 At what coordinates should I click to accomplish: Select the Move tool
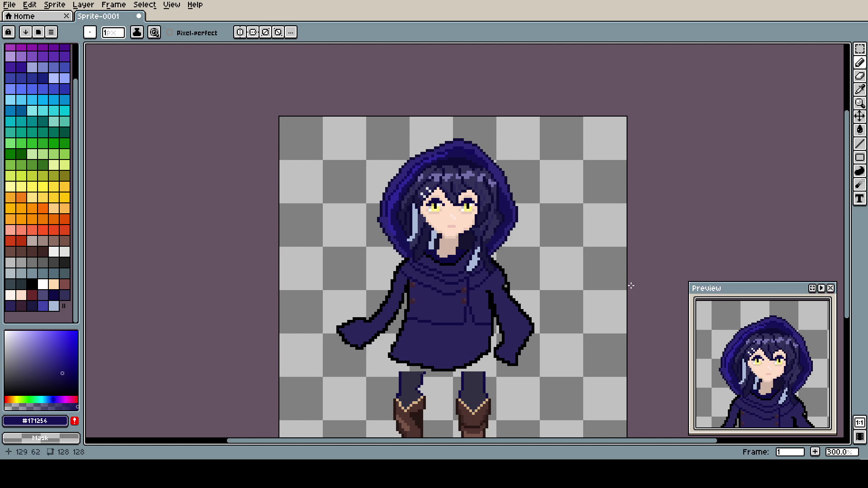(859, 117)
